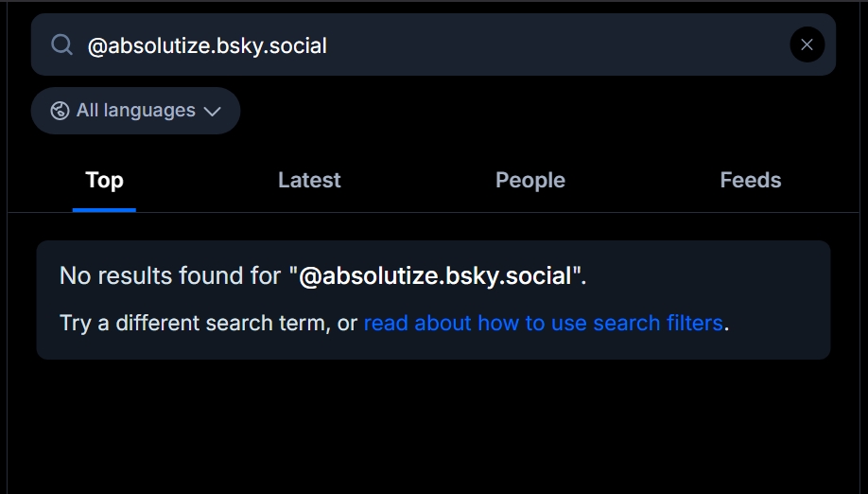Clear the search query with X icon
Viewport: 868px width, 494px height.
click(x=807, y=44)
